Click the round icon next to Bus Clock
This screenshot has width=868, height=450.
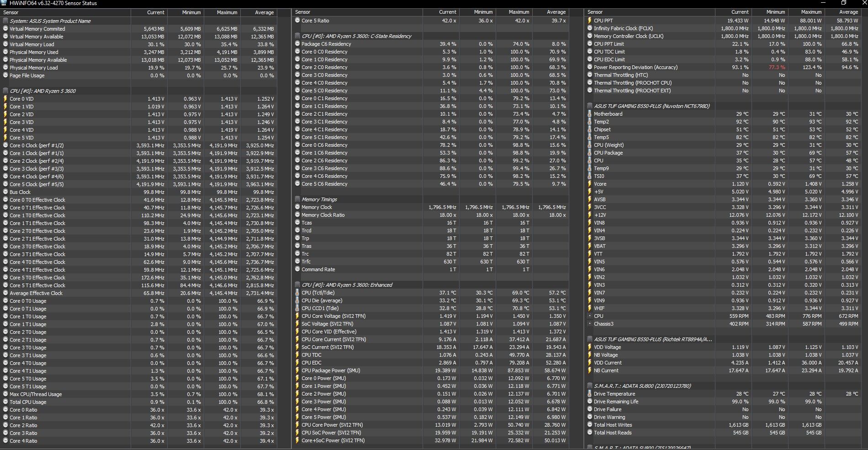point(5,192)
